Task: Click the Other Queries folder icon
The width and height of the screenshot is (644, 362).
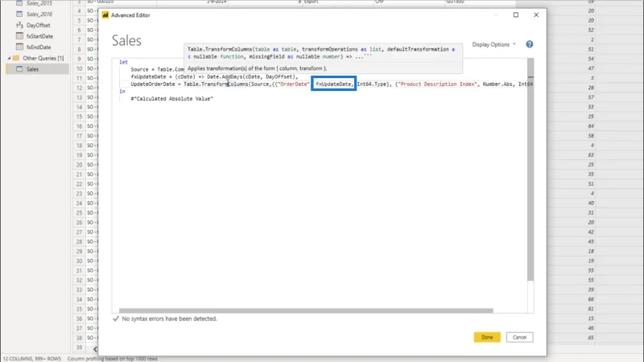Action: click(16, 58)
